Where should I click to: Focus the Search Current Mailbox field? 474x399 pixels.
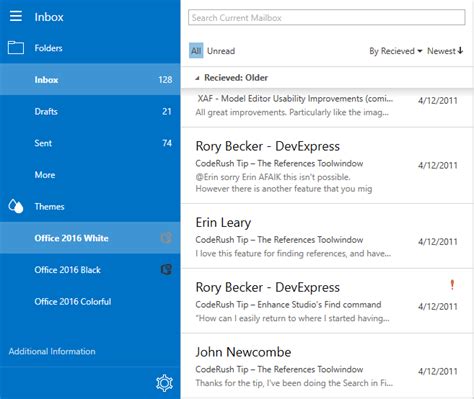pyautogui.click(x=327, y=17)
